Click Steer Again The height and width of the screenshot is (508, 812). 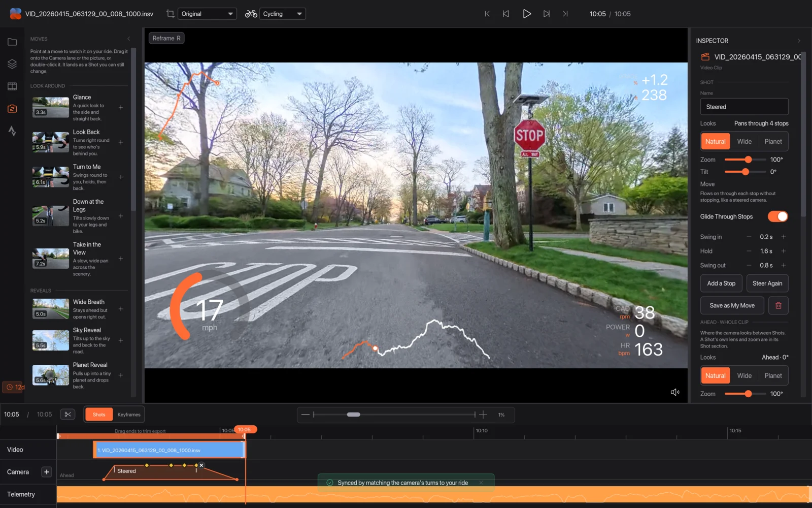[x=767, y=283]
